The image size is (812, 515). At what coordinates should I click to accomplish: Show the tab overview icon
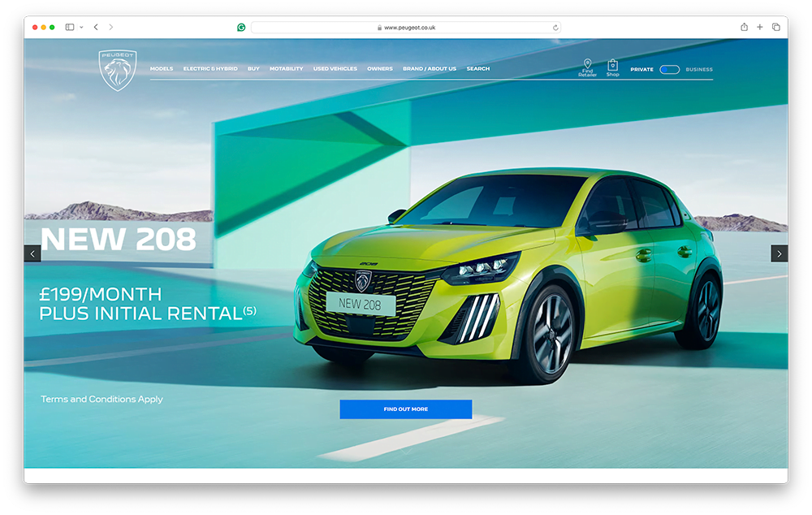[x=775, y=27]
